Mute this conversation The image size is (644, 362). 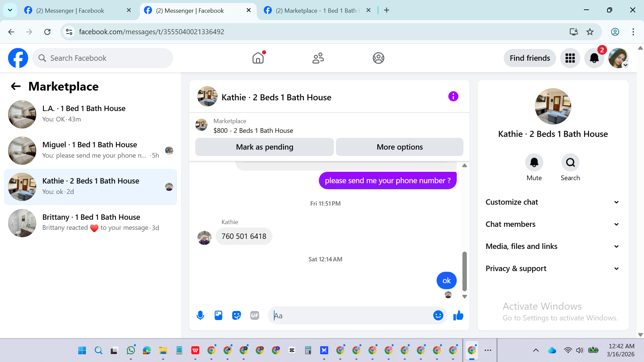(534, 162)
